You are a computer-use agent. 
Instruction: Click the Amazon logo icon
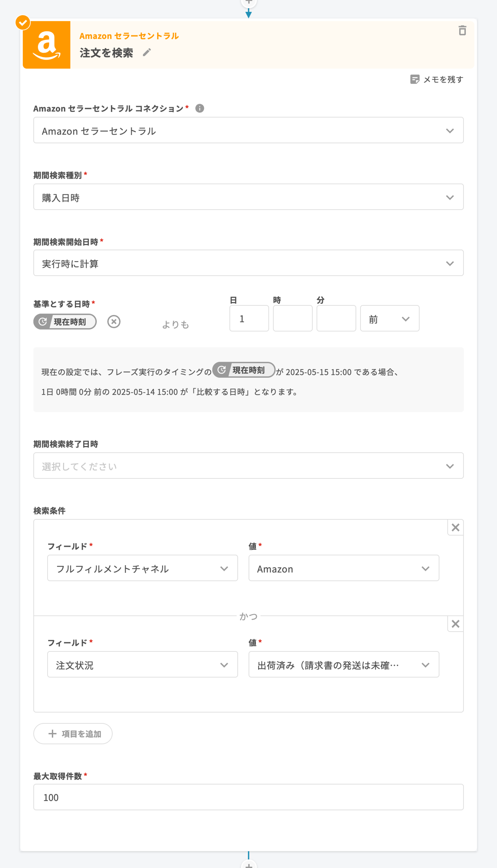click(46, 45)
